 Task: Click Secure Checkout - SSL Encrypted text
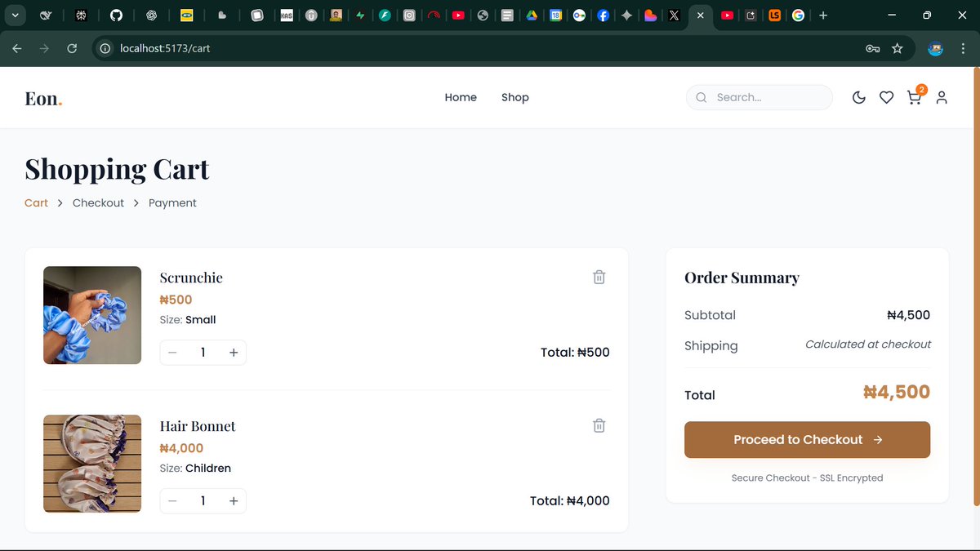pyautogui.click(x=807, y=478)
